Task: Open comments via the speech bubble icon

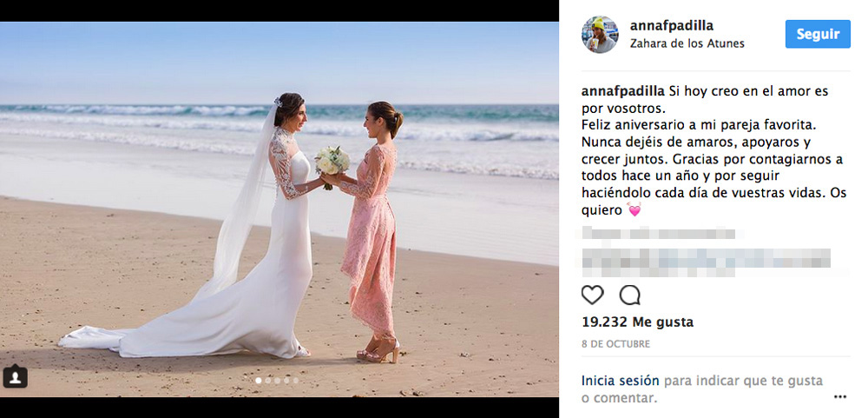Action: pos(629,295)
